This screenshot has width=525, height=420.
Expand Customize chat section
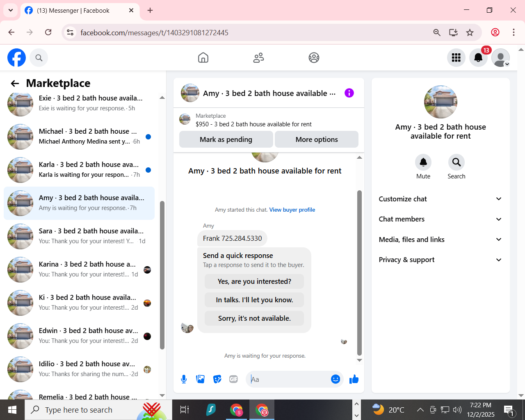(x=441, y=199)
